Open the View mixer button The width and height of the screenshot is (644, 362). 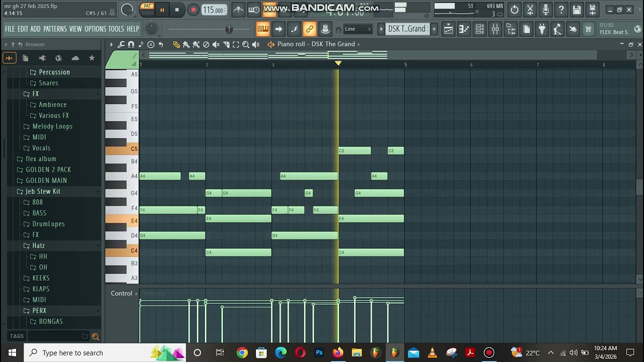click(495, 29)
